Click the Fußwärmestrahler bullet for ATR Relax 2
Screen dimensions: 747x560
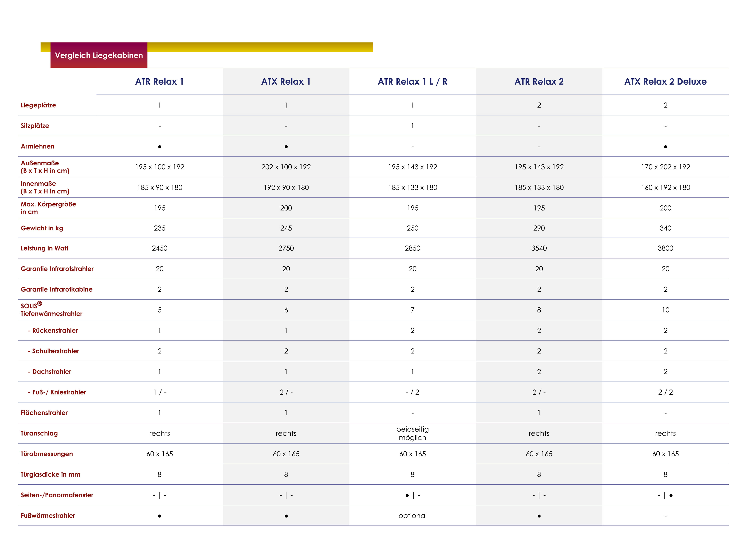click(x=539, y=516)
